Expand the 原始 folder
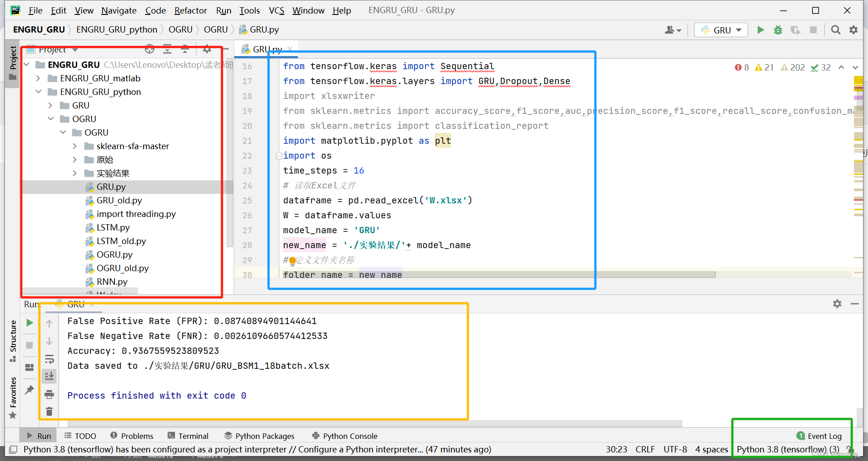This screenshot has width=868, height=461. pos(75,160)
